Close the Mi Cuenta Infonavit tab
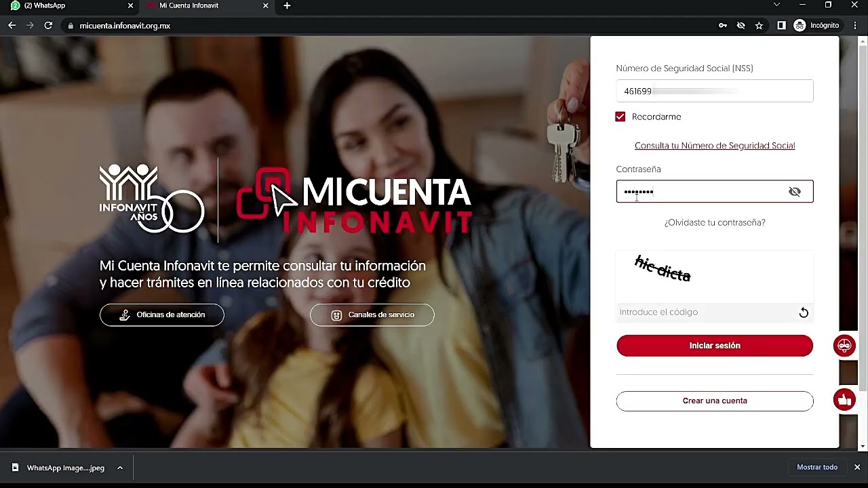 266,5
